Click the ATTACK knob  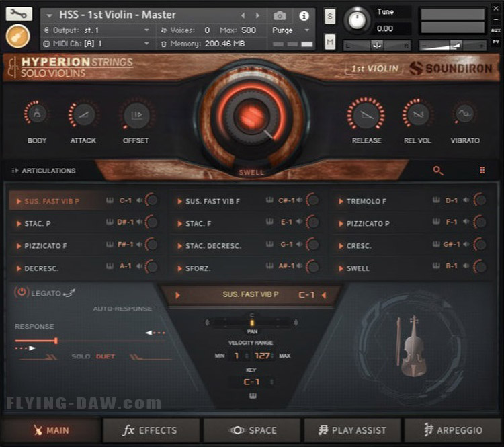[x=83, y=114]
